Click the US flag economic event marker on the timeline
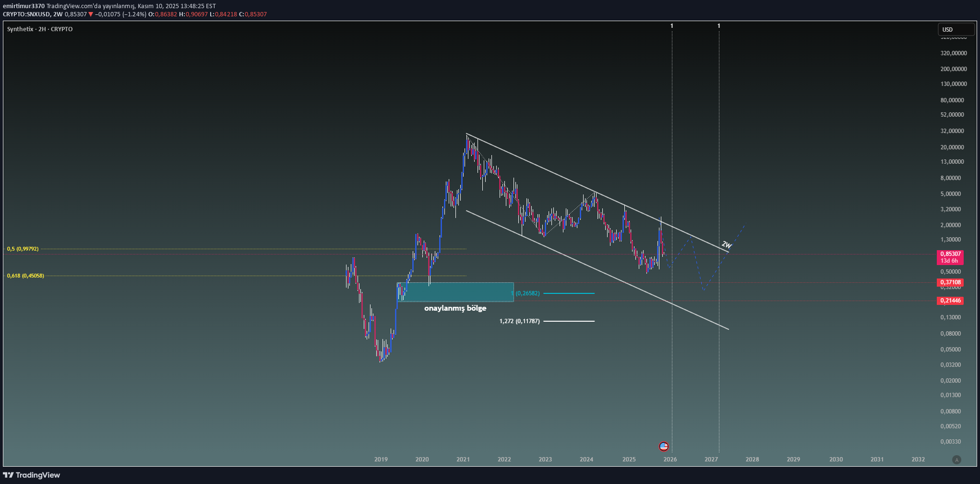 665,446
